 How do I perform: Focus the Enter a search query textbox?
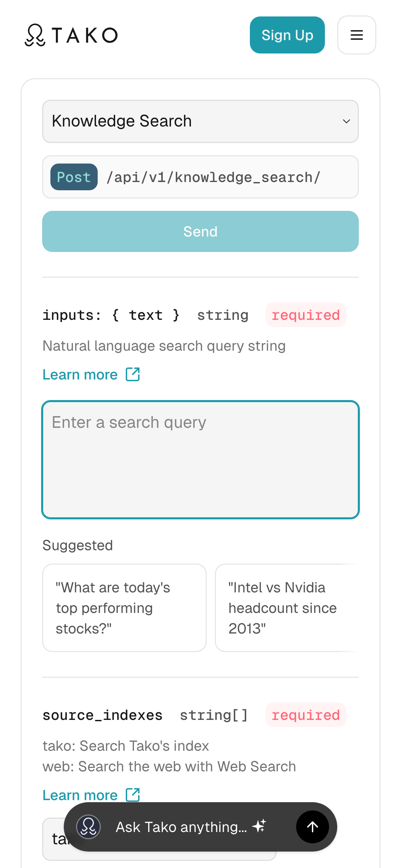tap(200, 459)
